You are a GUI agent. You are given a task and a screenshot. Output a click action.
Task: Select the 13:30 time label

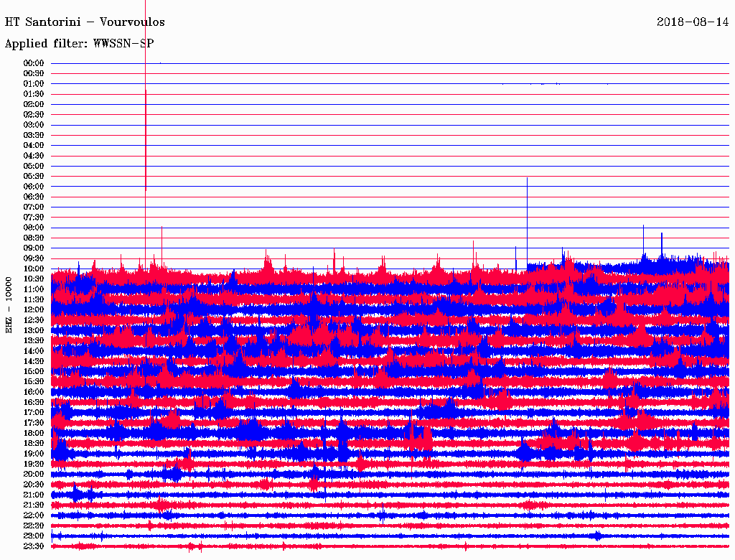34,340
